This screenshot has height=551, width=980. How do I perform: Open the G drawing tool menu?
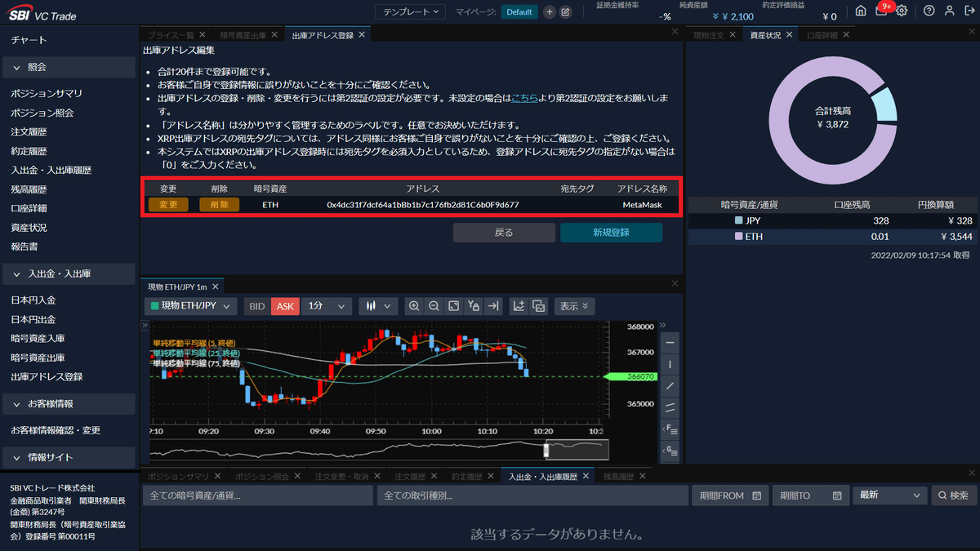tap(670, 449)
